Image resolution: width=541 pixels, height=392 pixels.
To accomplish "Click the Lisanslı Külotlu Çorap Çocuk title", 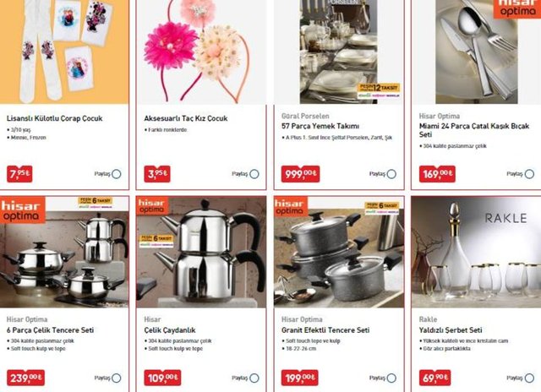I will click(54, 118).
